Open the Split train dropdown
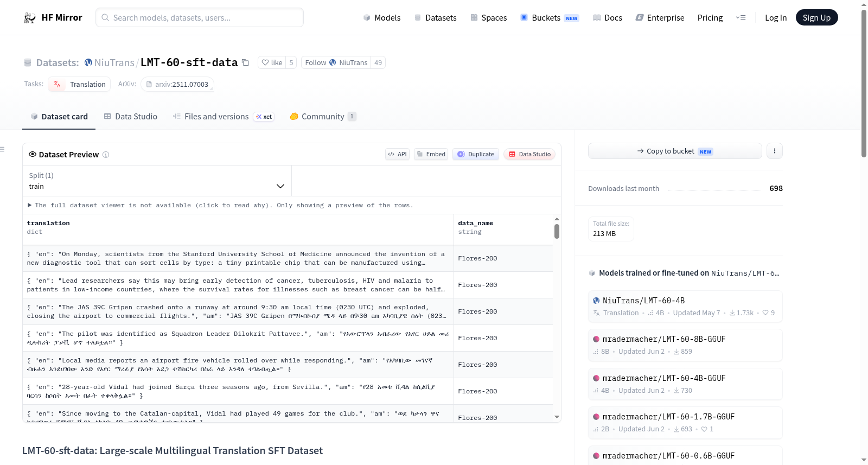 157,181
